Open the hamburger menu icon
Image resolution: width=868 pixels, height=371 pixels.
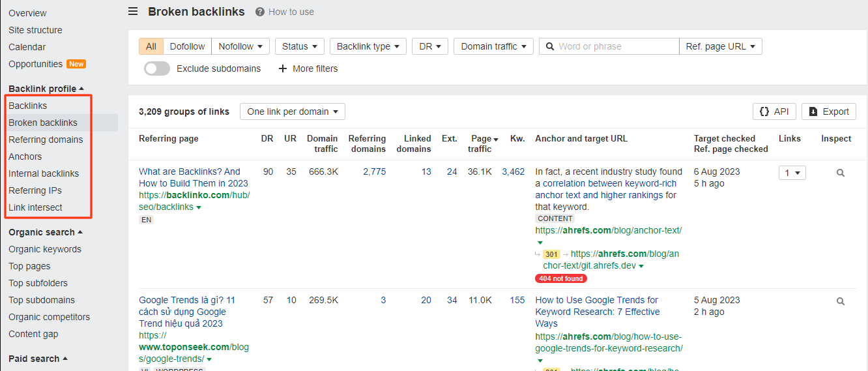[133, 12]
